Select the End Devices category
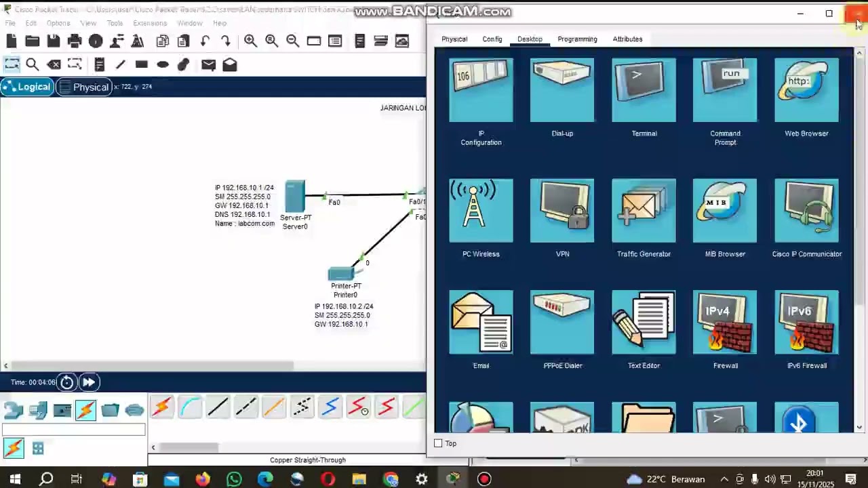 pyautogui.click(x=38, y=410)
